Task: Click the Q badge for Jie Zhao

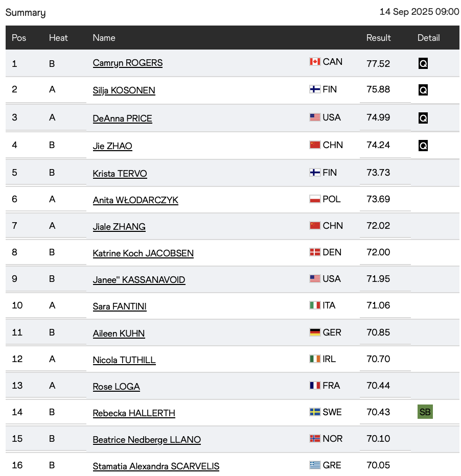Action: coord(423,146)
